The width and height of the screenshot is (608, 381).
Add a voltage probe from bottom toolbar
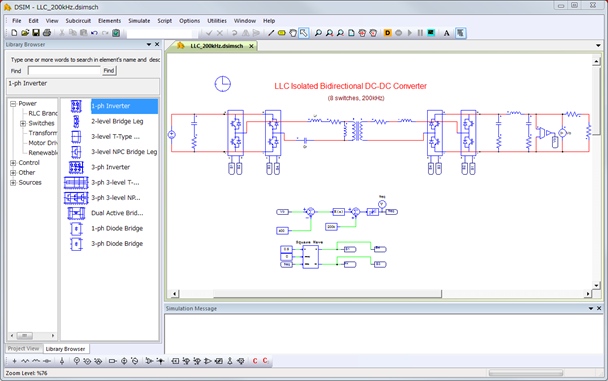[76, 361]
